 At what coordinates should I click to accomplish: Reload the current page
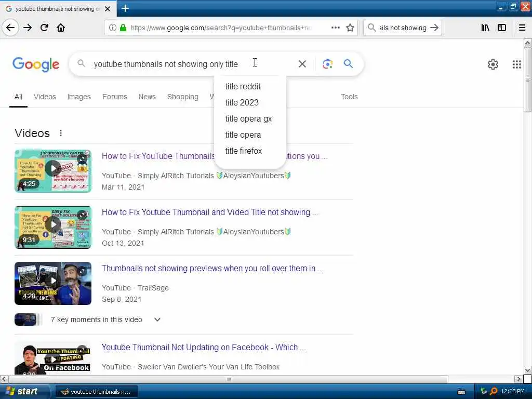tap(44, 28)
